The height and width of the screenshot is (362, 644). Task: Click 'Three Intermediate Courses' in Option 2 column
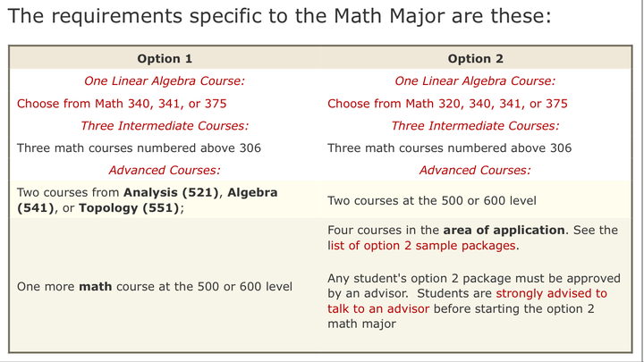[x=475, y=126]
